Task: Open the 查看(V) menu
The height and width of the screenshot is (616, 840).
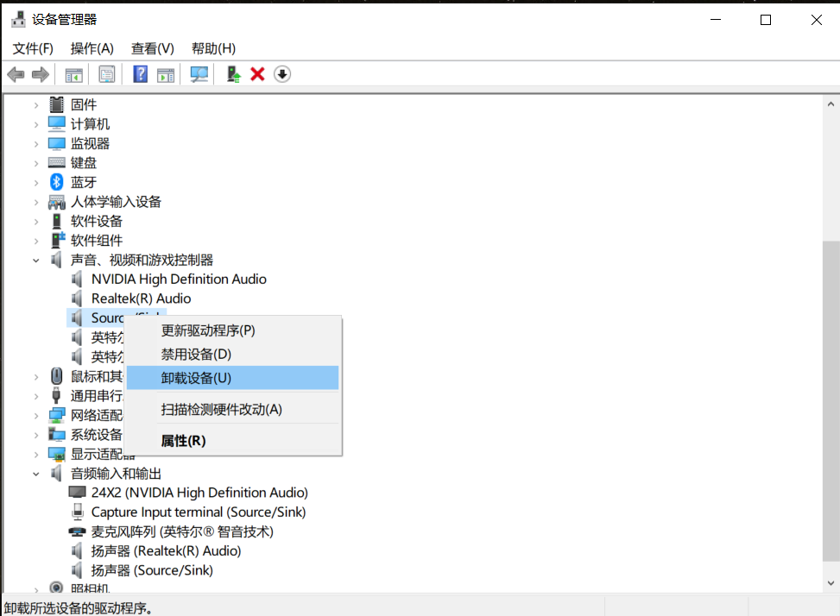Action: [152, 48]
